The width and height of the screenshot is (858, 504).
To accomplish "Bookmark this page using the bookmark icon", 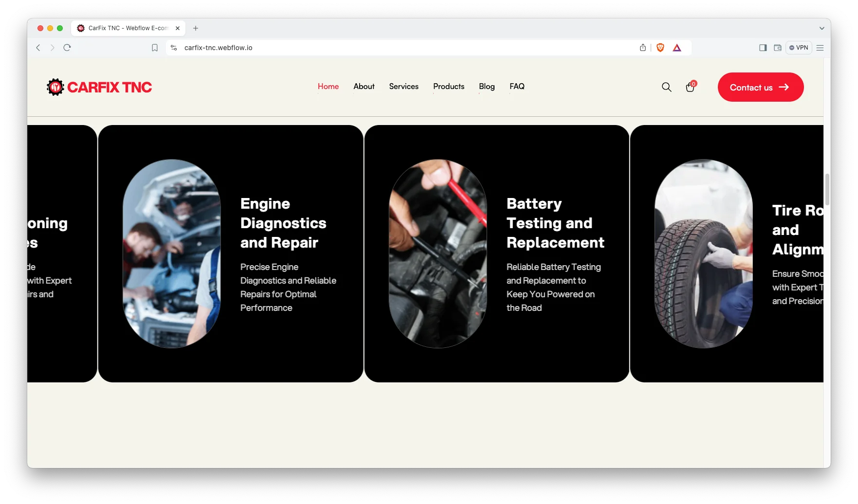I will click(155, 48).
